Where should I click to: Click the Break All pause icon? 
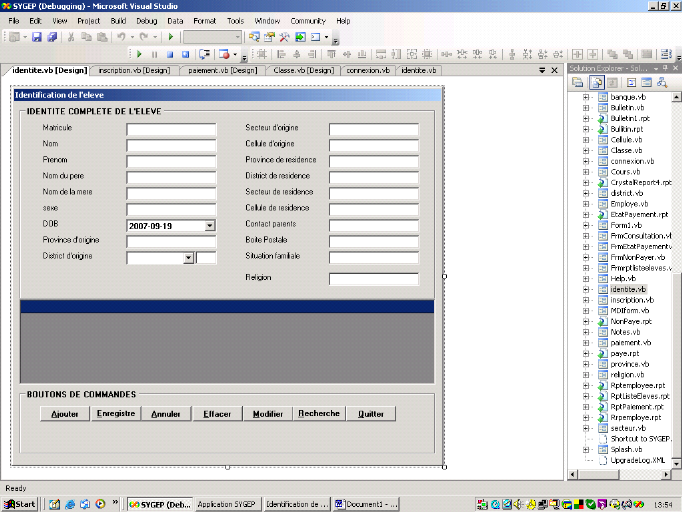155,54
